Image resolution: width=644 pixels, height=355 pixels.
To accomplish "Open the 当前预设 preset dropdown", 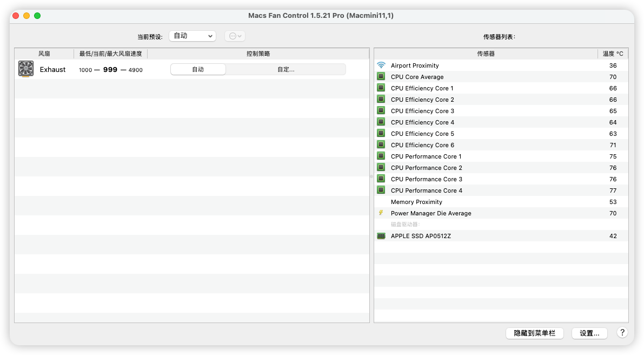I will pos(192,36).
